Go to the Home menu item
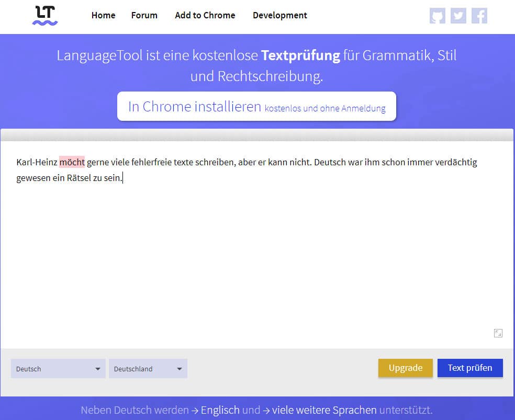This screenshot has width=515, height=420. 103,15
